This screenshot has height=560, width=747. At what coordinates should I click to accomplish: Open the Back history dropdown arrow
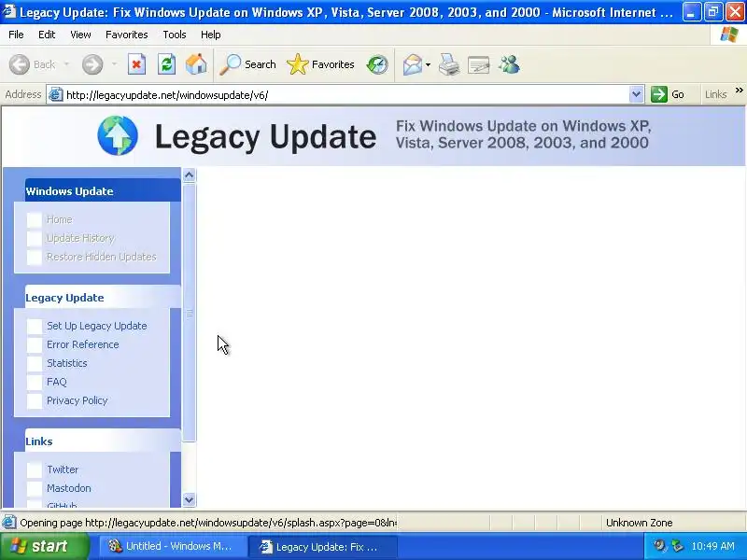click(x=66, y=64)
